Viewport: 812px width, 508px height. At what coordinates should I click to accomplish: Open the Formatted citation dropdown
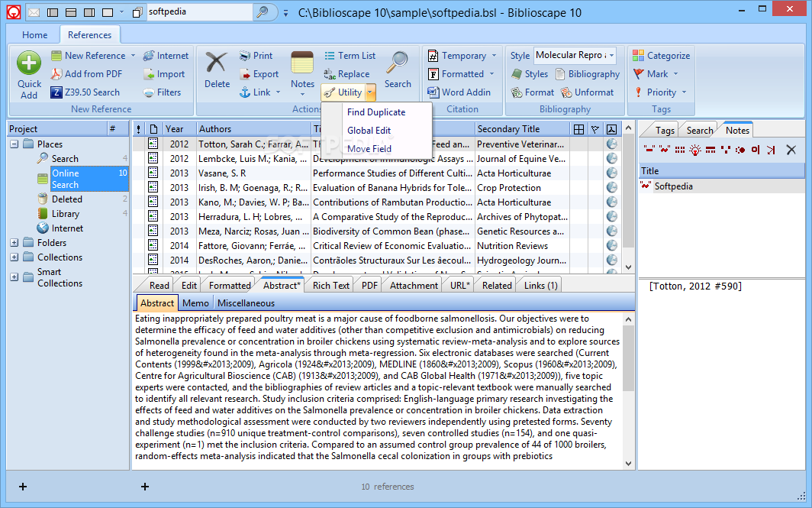point(491,74)
